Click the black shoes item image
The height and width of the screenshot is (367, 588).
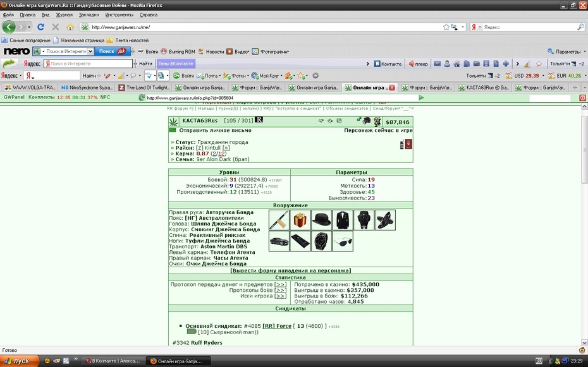[x=385, y=220]
